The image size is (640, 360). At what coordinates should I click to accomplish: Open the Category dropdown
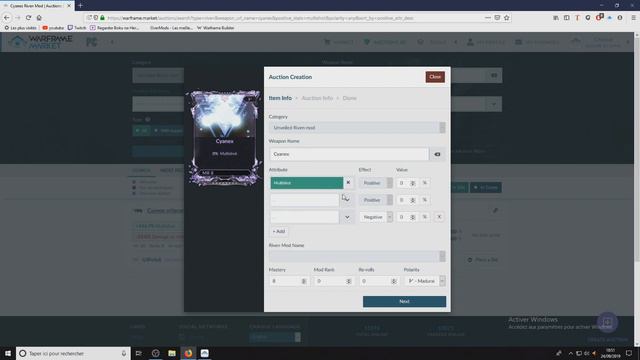click(x=357, y=128)
